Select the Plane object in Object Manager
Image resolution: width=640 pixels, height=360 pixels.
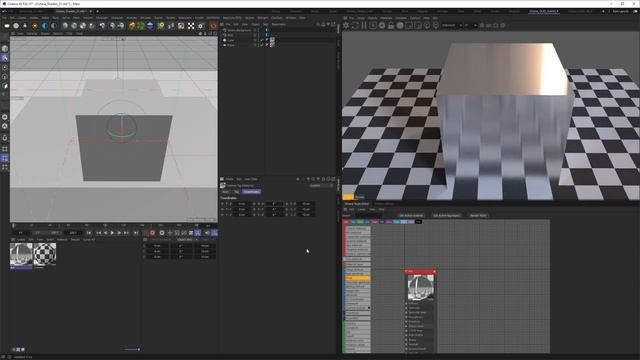(231, 45)
